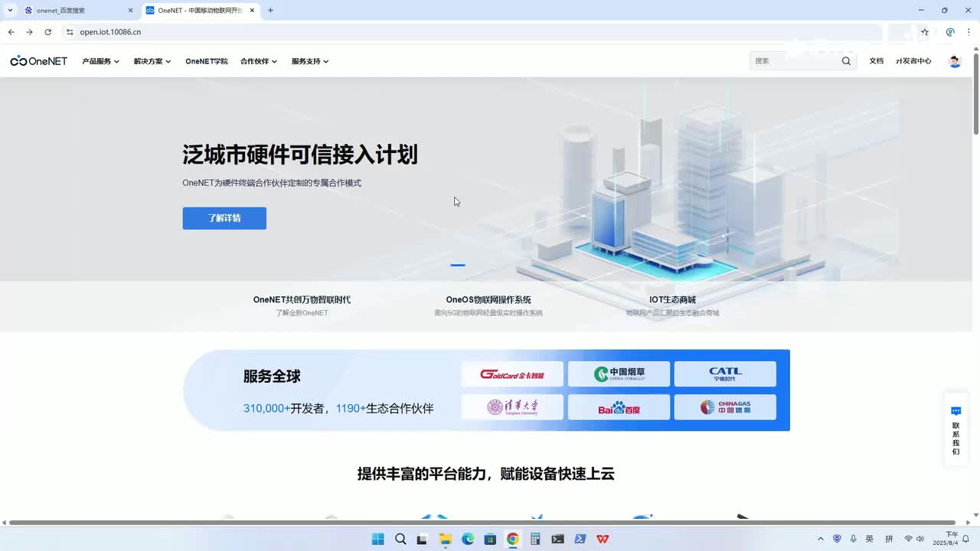Open Chrome's three-dot menu
Image resolution: width=980 pixels, height=551 pixels.
[969, 32]
